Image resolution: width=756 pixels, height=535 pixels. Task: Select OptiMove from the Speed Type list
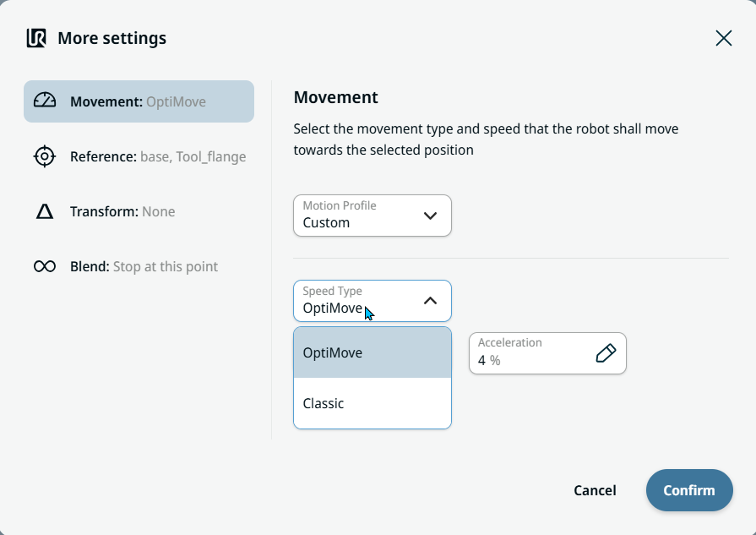click(372, 352)
